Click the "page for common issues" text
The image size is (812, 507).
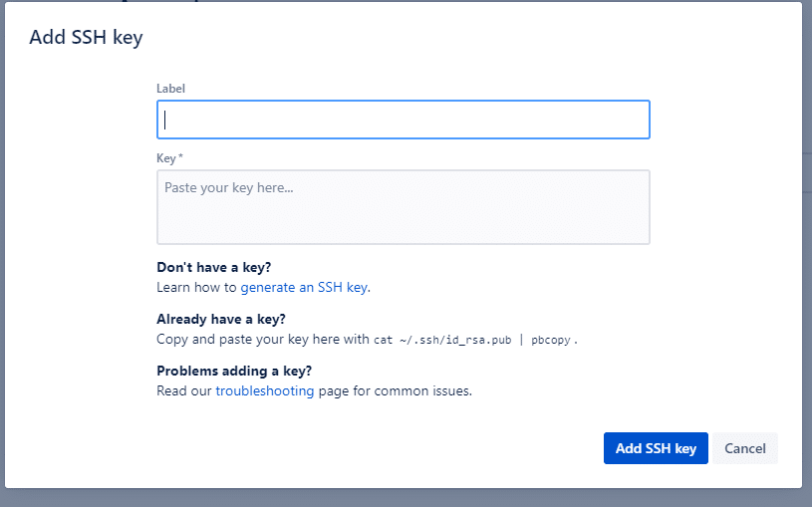(395, 391)
